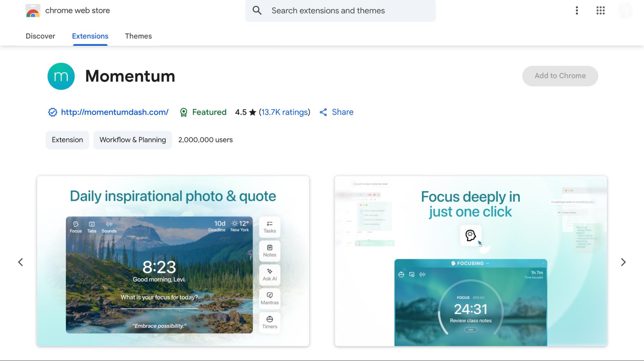Image resolution: width=644 pixels, height=361 pixels.
Task: Open the Focus deeply screenshot
Action: [471, 261]
